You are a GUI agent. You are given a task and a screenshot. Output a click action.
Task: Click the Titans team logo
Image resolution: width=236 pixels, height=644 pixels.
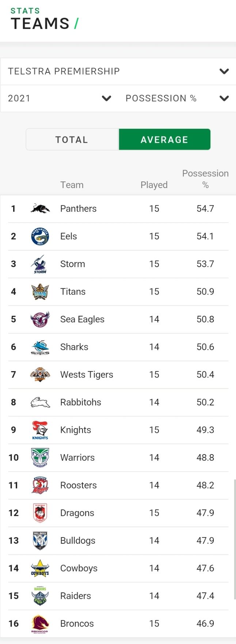[40, 292]
